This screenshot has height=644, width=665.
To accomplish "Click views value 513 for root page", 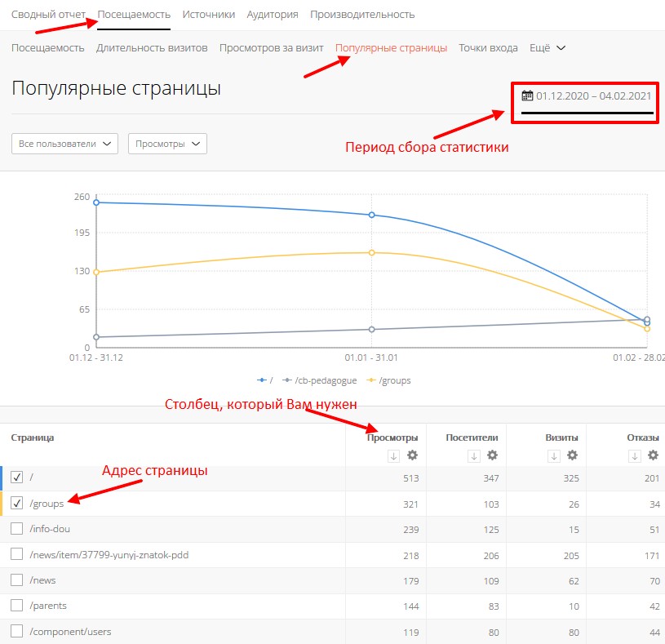I will 411,478.
